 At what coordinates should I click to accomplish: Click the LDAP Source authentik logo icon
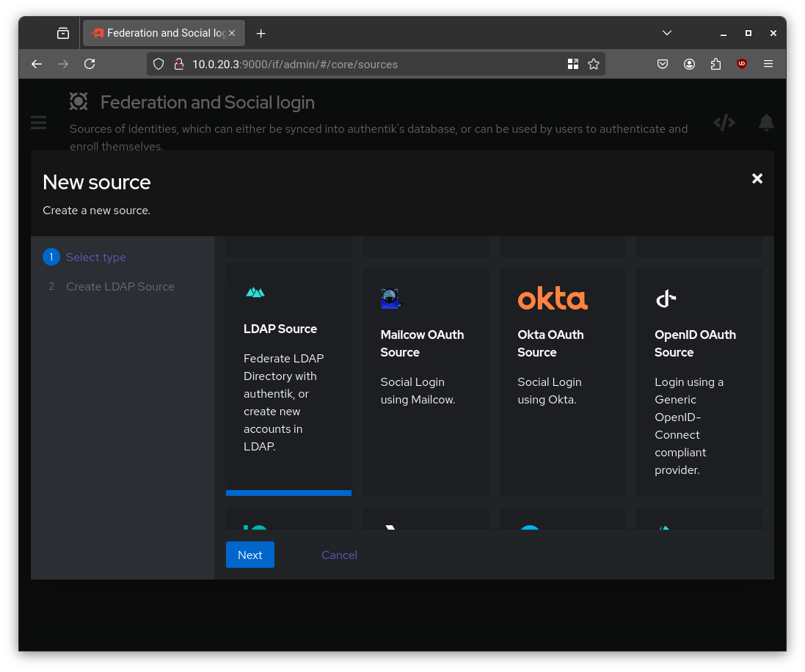click(255, 293)
